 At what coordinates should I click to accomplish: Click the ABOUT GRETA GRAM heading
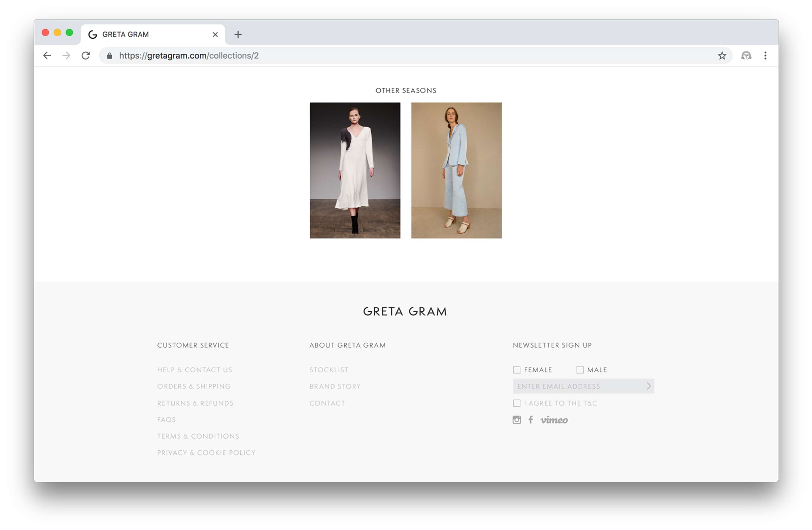coord(347,345)
